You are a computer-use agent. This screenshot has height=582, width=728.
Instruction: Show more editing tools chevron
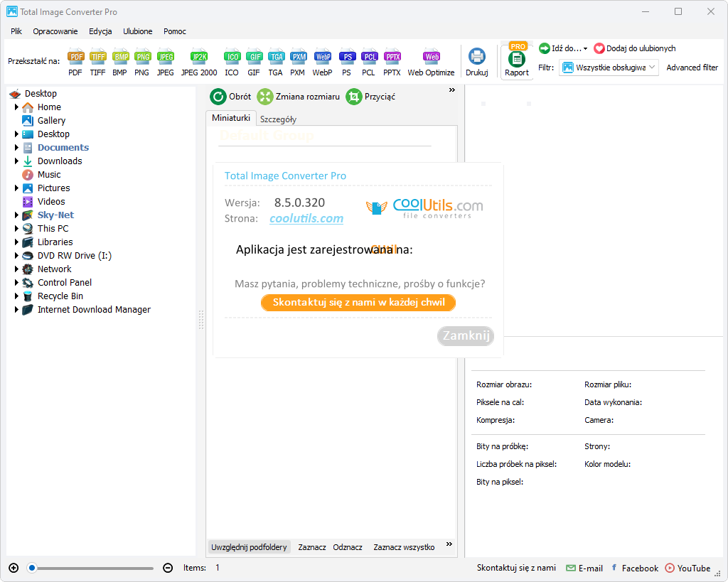click(451, 90)
